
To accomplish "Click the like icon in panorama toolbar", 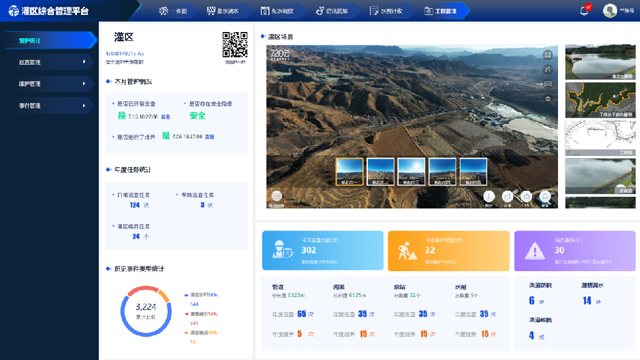I will coord(526,197).
